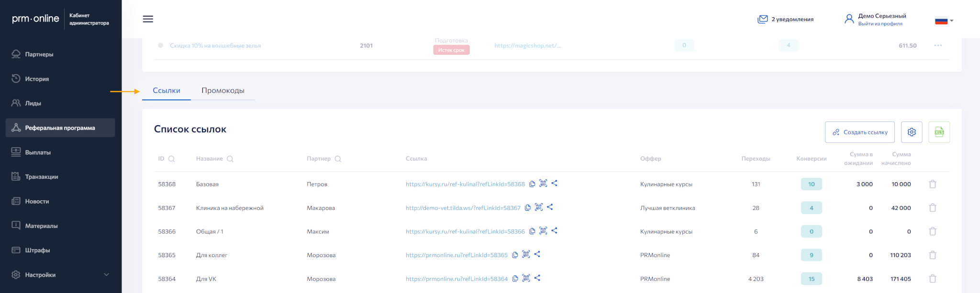Search by Партнер column magnifier
Image resolution: width=980 pixels, height=293 pixels.
(338, 159)
